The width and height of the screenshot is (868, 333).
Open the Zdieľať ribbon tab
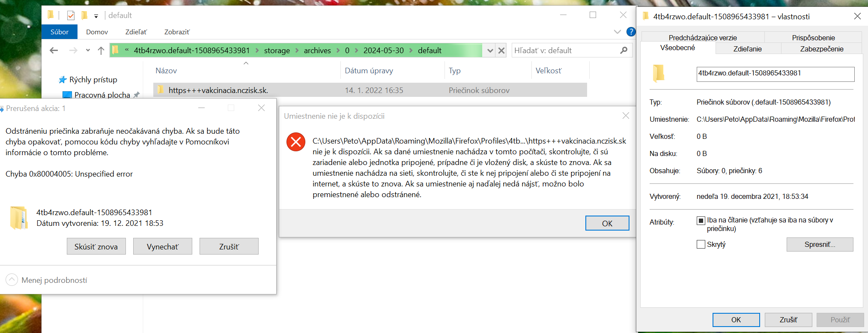click(x=136, y=32)
